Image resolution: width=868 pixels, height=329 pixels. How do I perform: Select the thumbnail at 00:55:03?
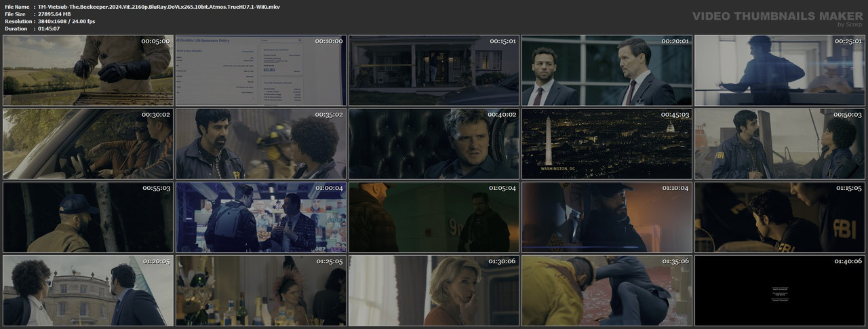click(87, 217)
